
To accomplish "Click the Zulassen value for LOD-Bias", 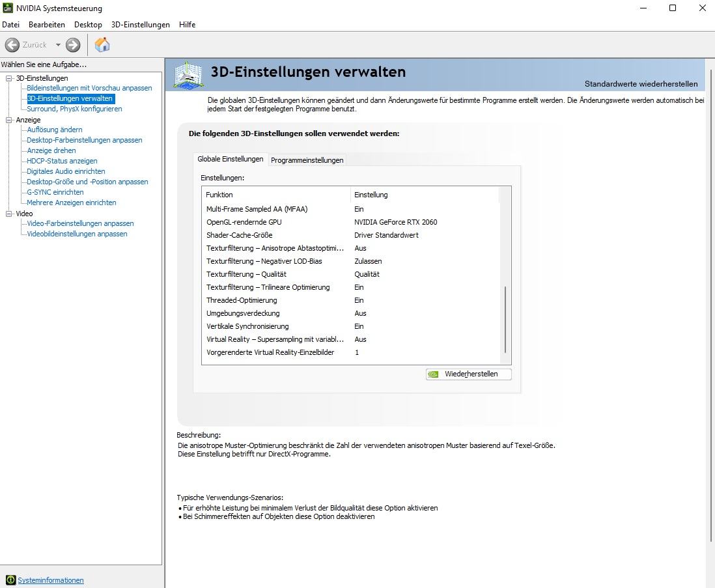I will click(x=368, y=261).
